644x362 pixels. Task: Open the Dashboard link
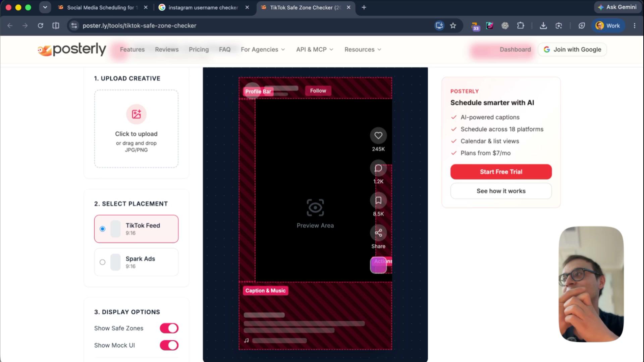pyautogui.click(x=515, y=49)
